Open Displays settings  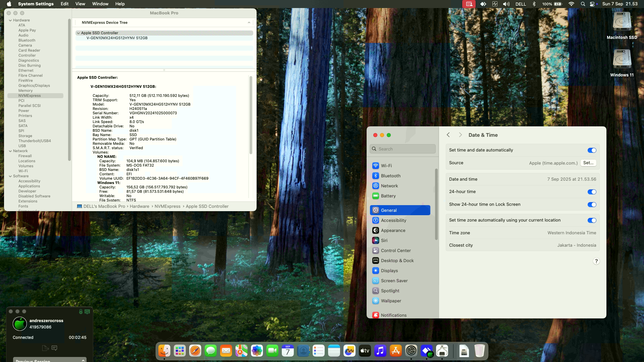click(x=400, y=270)
